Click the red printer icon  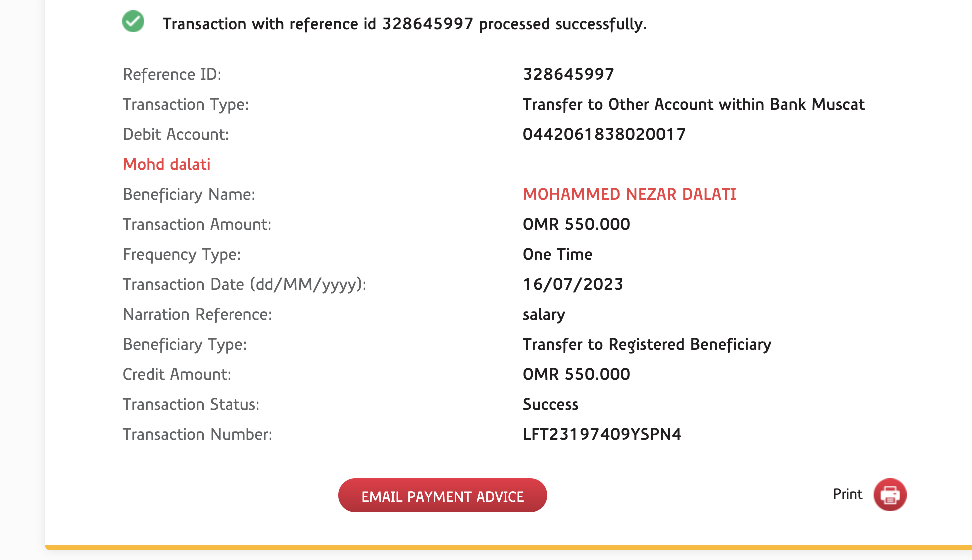coord(890,495)
